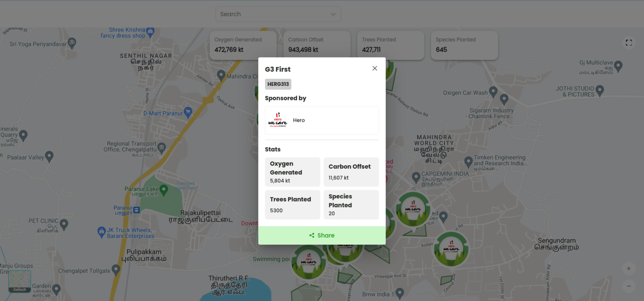This screenshot has width=644, height=301.
Task: Open the Search dropdown arrow
Action: [333, 14]
